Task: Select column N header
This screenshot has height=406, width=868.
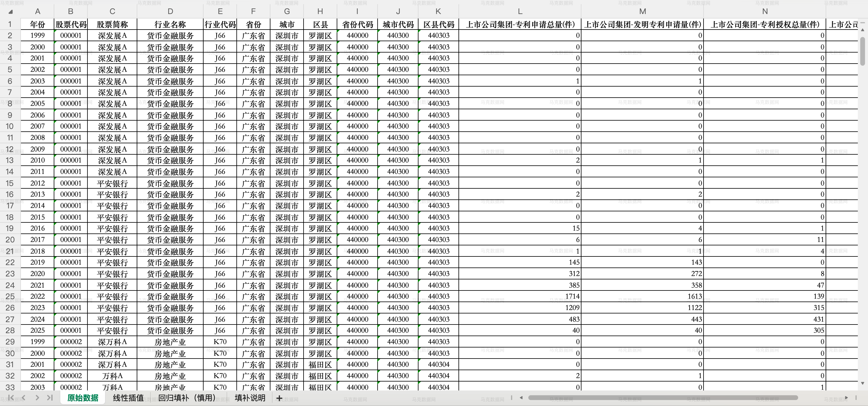Action: click(x=764, y=11)
